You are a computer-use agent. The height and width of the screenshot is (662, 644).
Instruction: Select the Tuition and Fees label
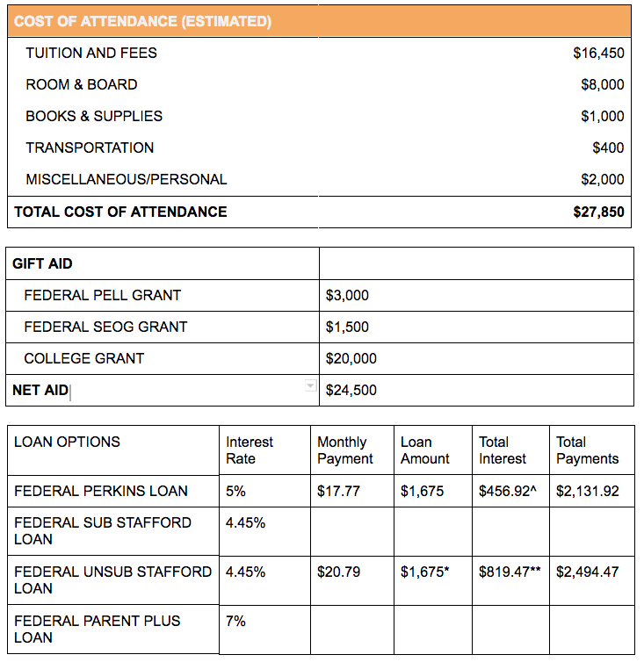click(91, 54)
